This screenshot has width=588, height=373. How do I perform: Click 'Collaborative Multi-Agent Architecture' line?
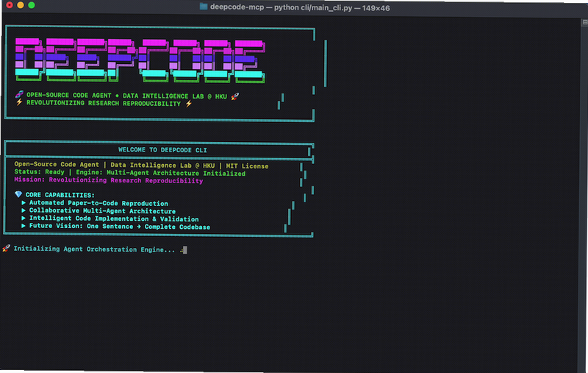coord(102,211)
